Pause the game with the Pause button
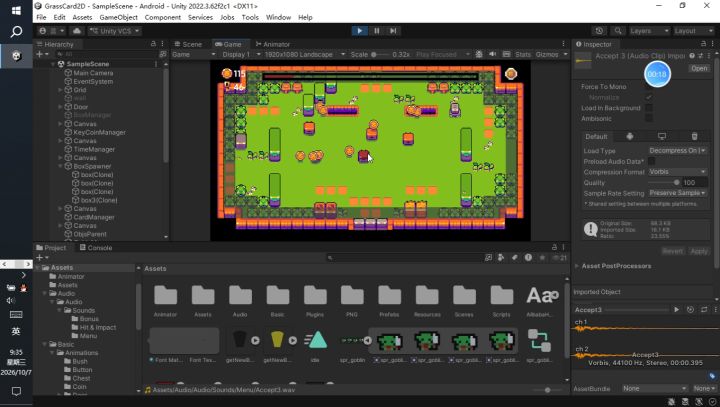Screen dimensions: 720x407 (377, 31)
